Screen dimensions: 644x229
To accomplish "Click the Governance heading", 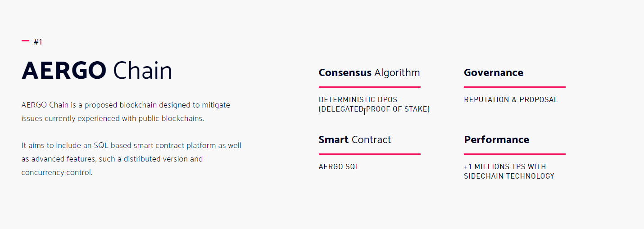I will (493, 72).
